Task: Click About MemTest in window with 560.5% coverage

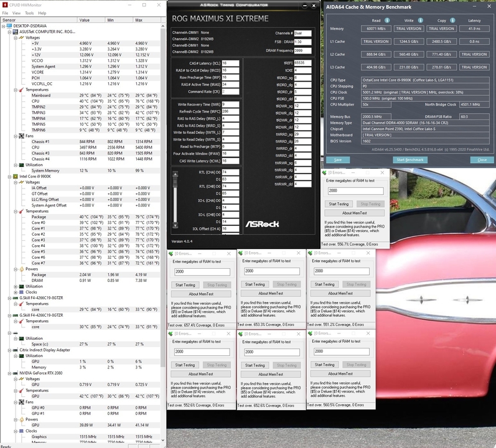Action: [x=340, y=373]
